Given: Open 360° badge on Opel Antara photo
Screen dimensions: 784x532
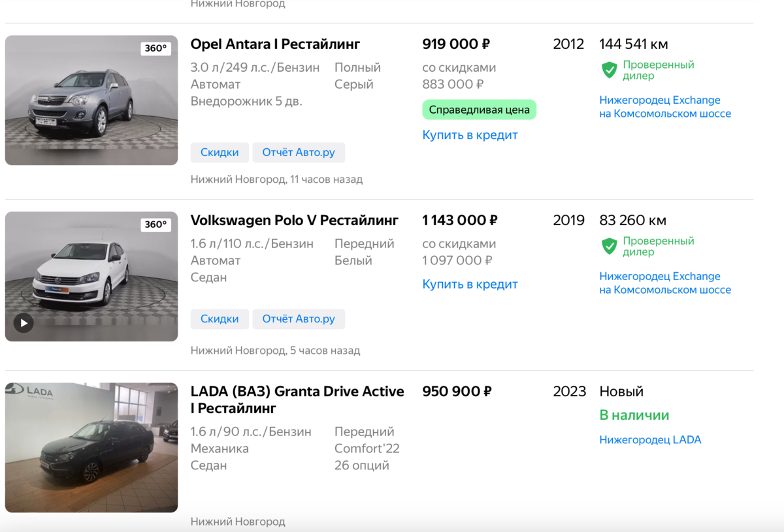Looking at the screenshot, I should tap(156, 48).
